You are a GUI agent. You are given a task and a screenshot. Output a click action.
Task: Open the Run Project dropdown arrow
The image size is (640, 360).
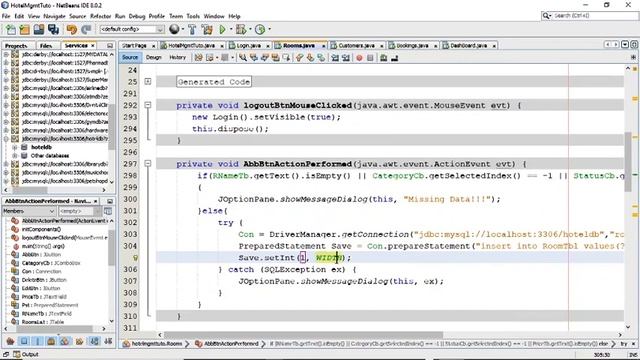(x=231, y=29)
